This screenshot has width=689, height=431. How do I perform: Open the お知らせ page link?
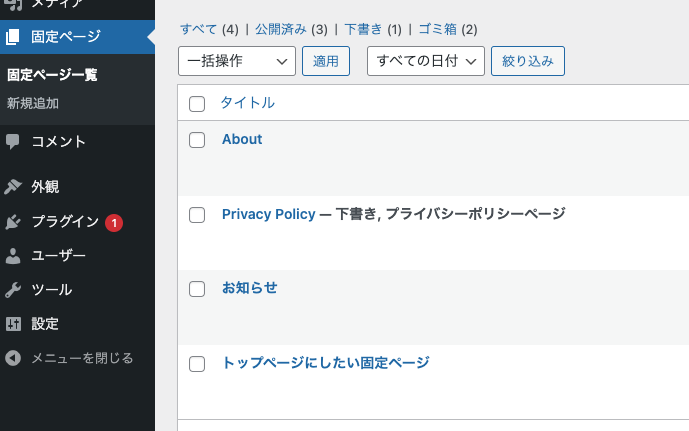250,288
